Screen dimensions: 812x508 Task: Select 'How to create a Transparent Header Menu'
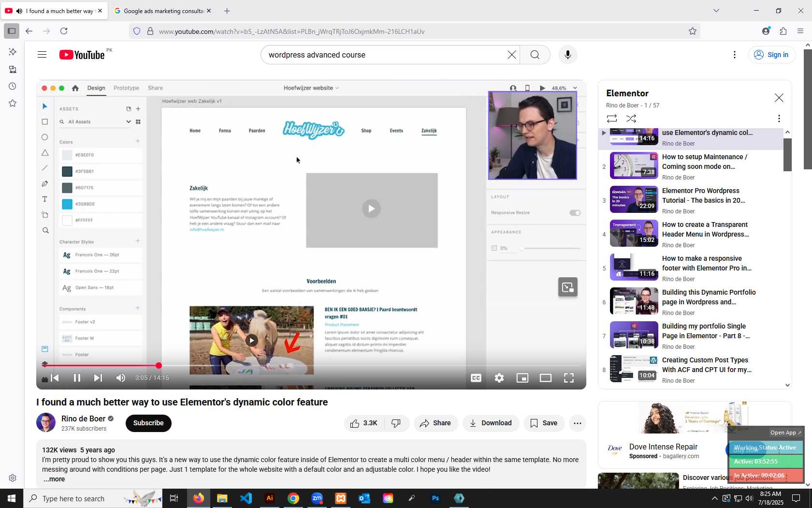691,234
